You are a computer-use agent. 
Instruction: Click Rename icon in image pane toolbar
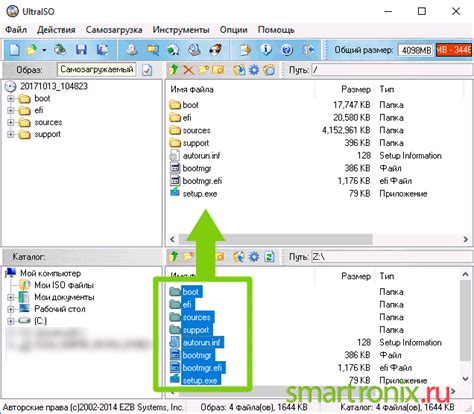pyautogui.click(x=218, y=70)
